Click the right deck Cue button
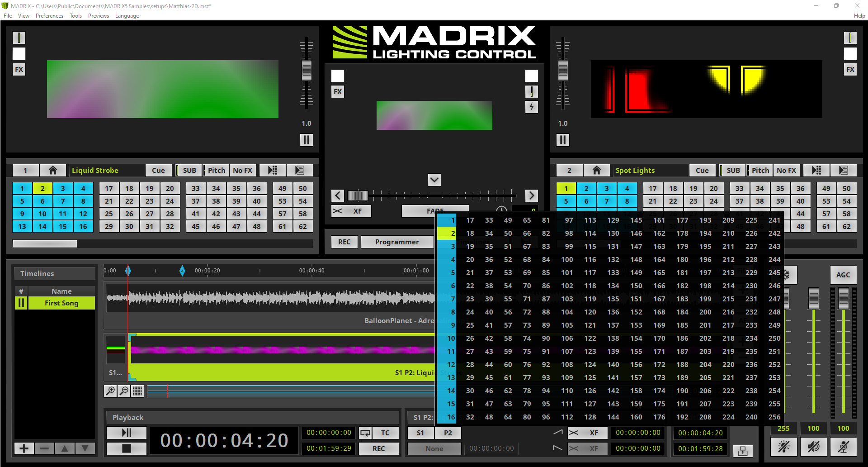The image size is (868, 467). click(702, 170)
